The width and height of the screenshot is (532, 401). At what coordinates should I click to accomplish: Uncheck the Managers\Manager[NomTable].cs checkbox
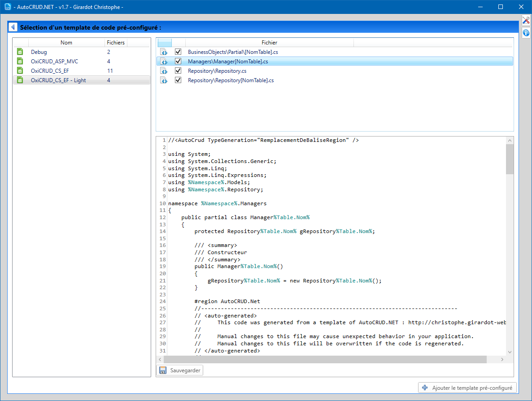click(178, 61)
